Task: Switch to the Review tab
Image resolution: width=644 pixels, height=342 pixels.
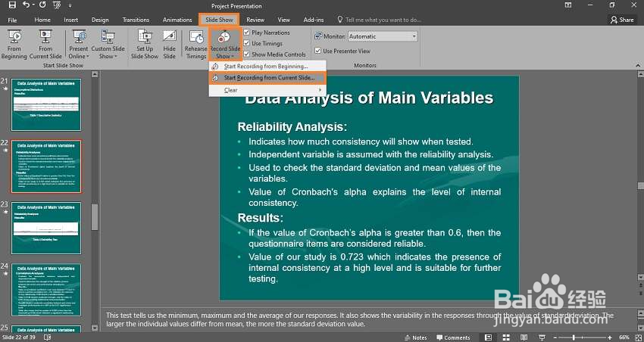Action: [255, 20]
